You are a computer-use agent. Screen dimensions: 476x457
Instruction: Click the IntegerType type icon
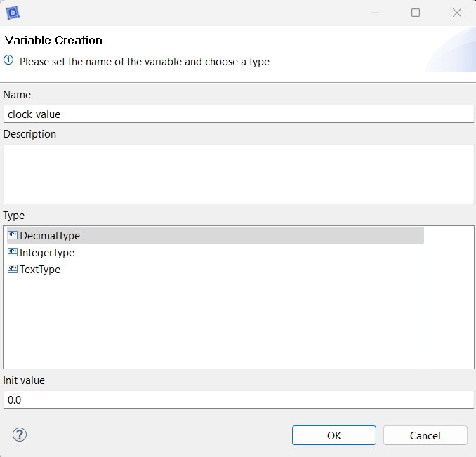point(13,252)
